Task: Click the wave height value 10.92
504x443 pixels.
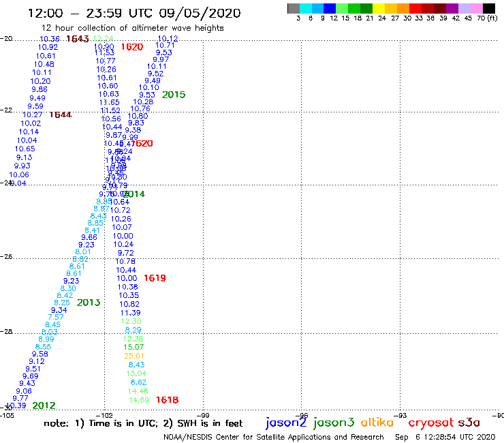Action: point(48,47)
